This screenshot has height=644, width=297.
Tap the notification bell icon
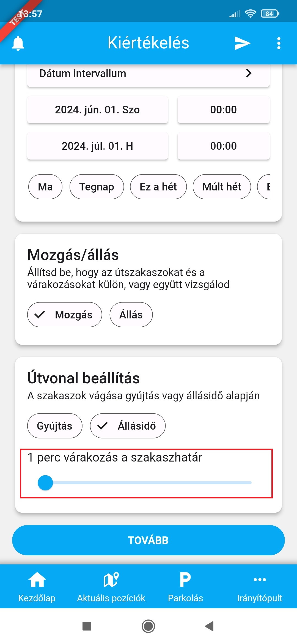point(18,43)
